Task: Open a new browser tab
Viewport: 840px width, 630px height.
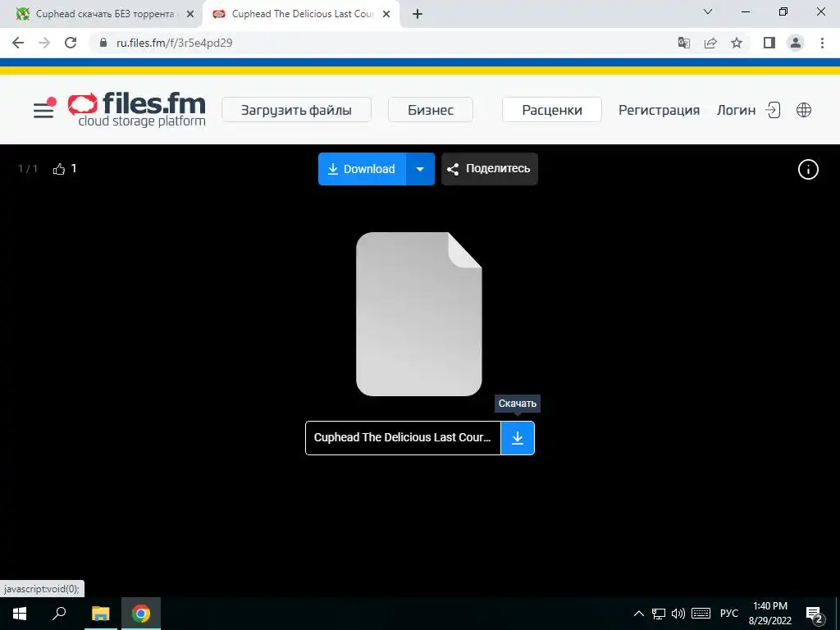Action: click(x=418, y=14)
